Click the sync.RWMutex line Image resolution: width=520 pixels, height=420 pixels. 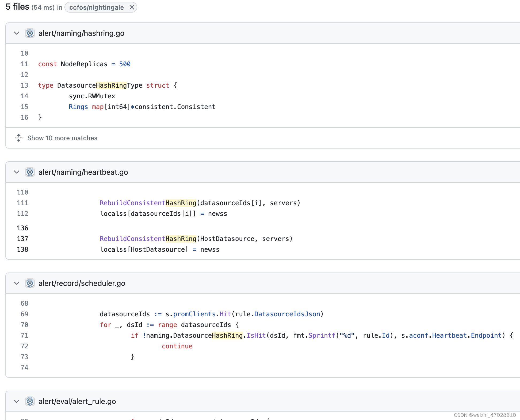click(x=92, y=96)
